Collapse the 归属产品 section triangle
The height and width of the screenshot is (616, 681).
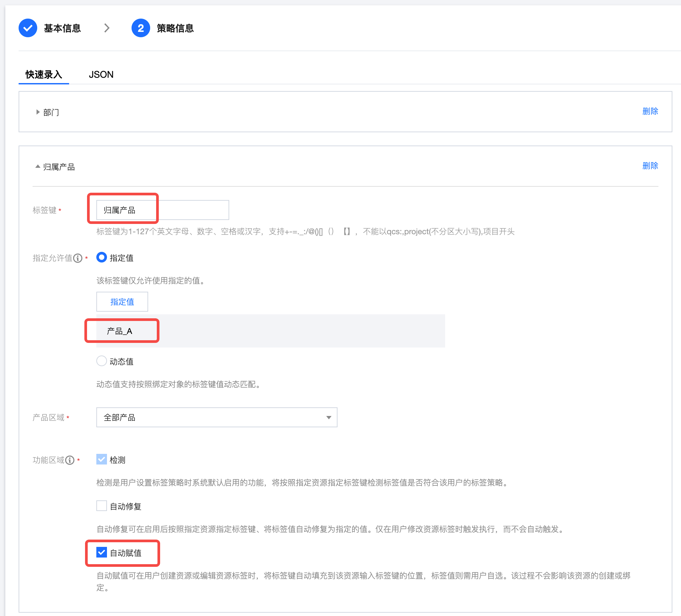(x=38, y=166)
